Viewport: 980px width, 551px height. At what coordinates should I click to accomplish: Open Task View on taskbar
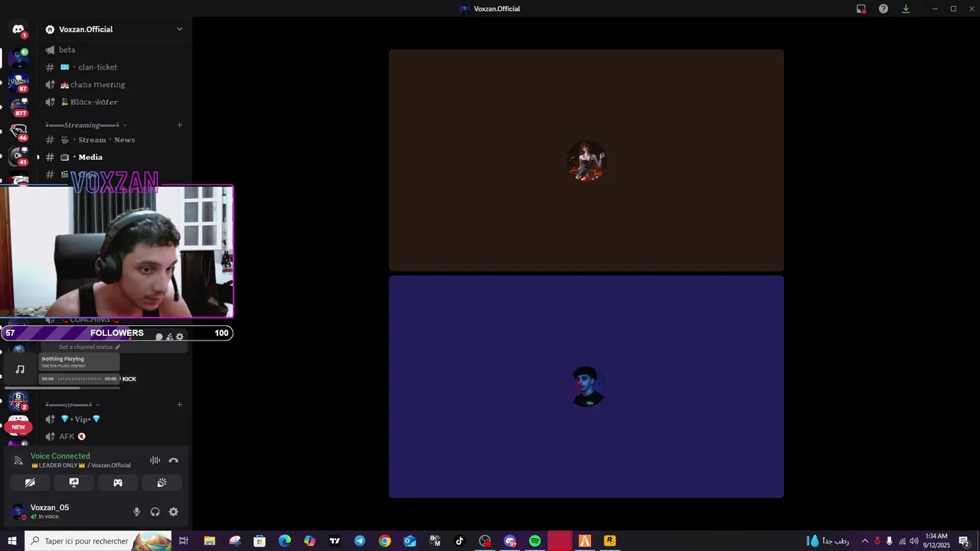click(184, 541)
